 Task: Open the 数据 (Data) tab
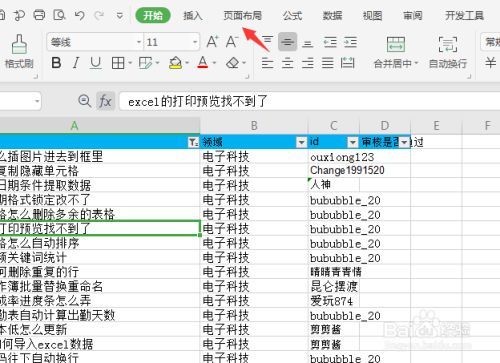pyautogui.click(x=332, y=15)
